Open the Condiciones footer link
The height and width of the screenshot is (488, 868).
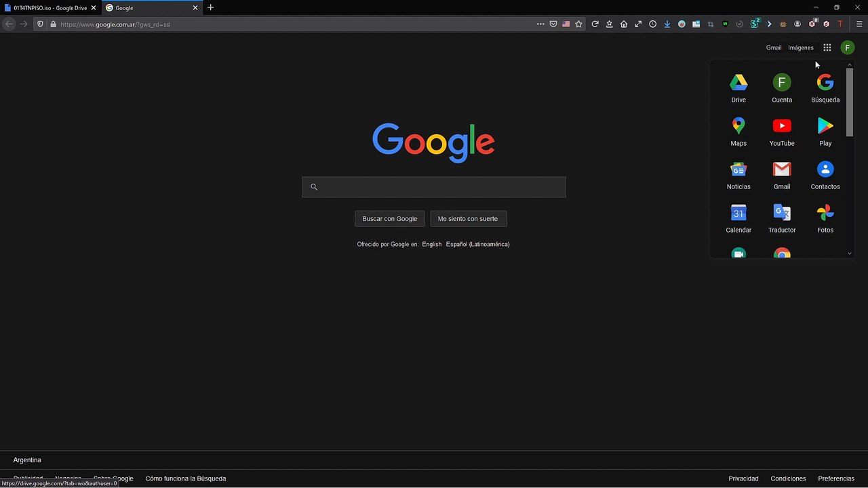point(788,479)
